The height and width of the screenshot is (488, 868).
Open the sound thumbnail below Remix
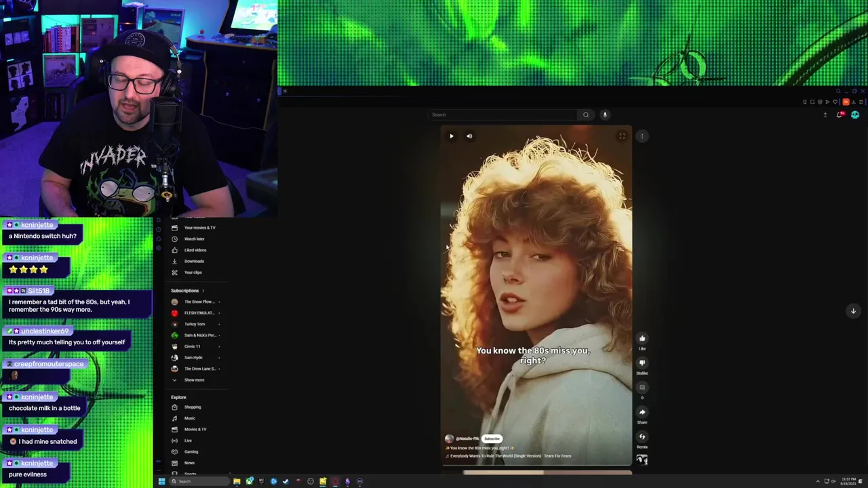[x=642, y=460]
